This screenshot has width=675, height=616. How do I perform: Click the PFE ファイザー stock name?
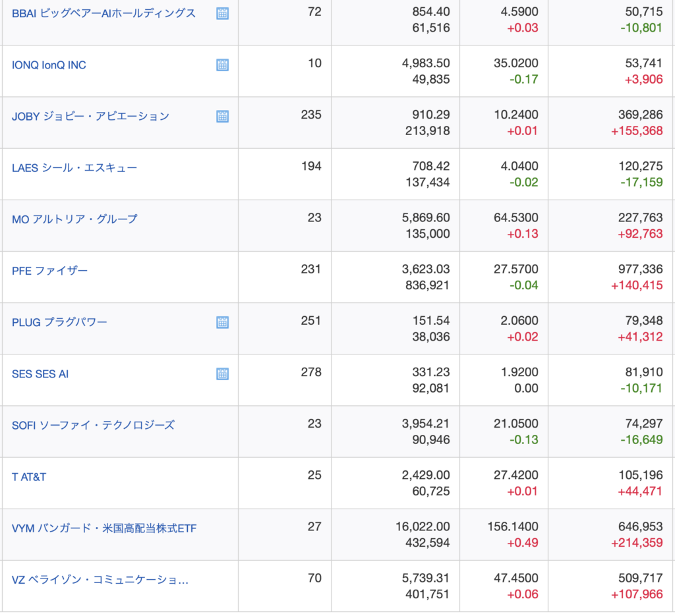[x=49, y=270]
